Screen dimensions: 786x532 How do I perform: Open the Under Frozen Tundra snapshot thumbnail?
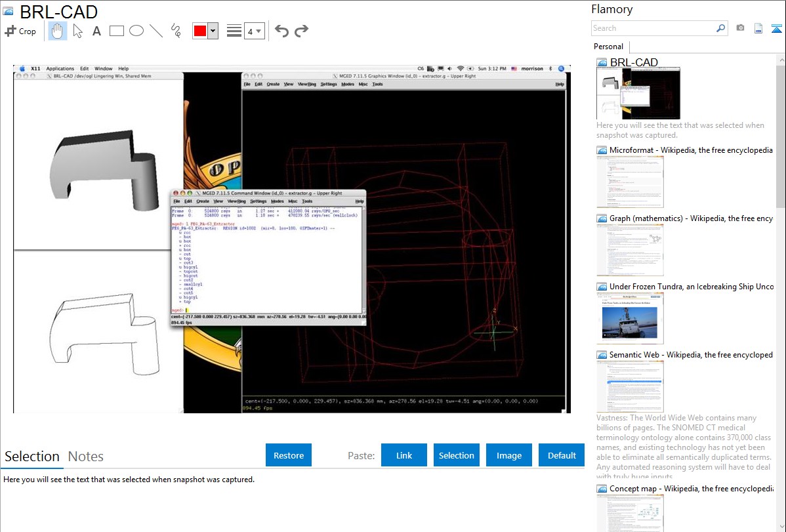[630, 318]
